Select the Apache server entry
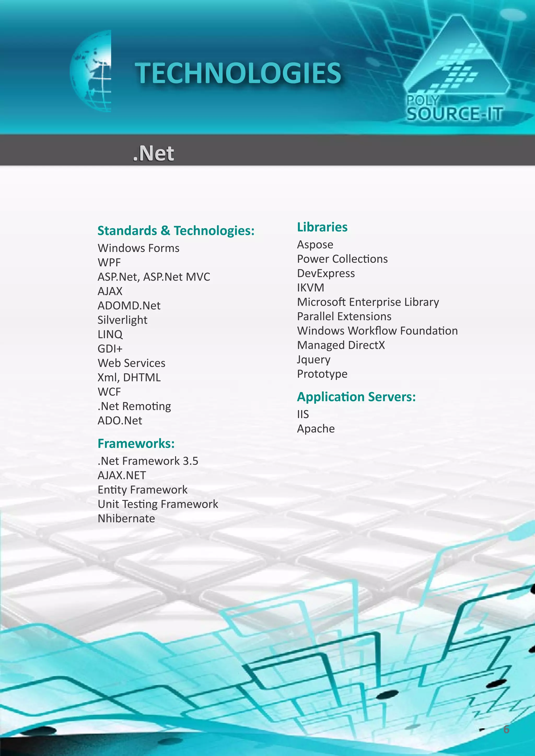The height and width of the screenshot is (756, 535). pyautogui.click(x=316, y=429)
